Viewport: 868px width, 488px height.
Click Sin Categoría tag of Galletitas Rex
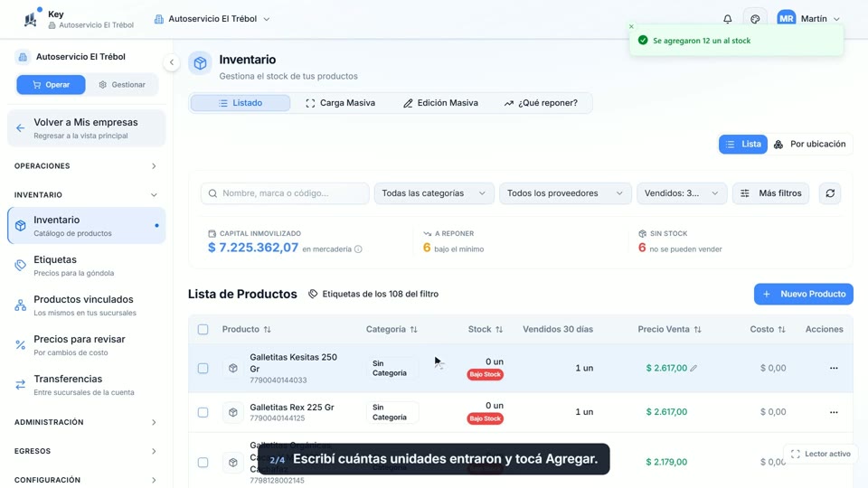pyautogui.click(x=392, y=412)
